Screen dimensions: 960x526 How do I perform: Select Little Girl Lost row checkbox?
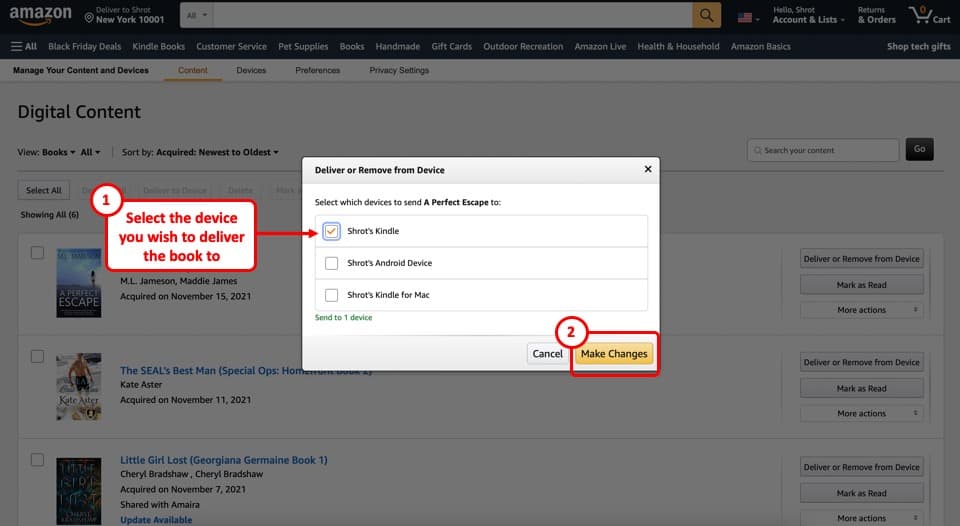pos(37,460)
